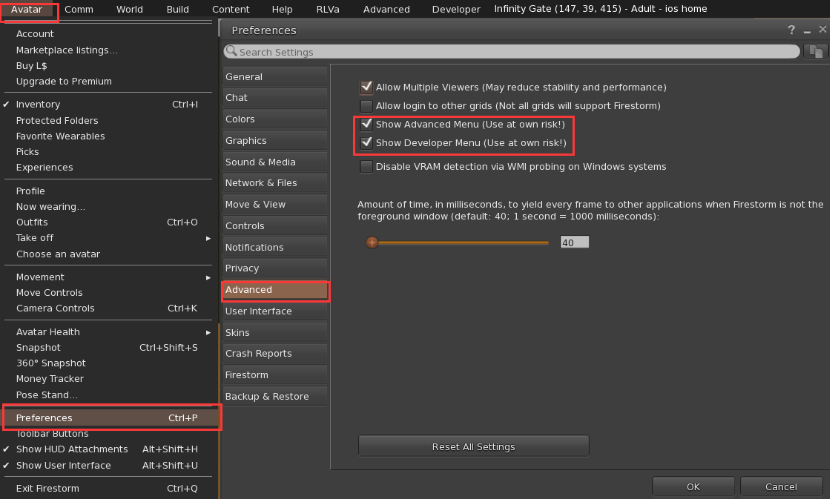The image size is (830, 499).
Task: Expand the Take off submenu
Action: point(107,238)
